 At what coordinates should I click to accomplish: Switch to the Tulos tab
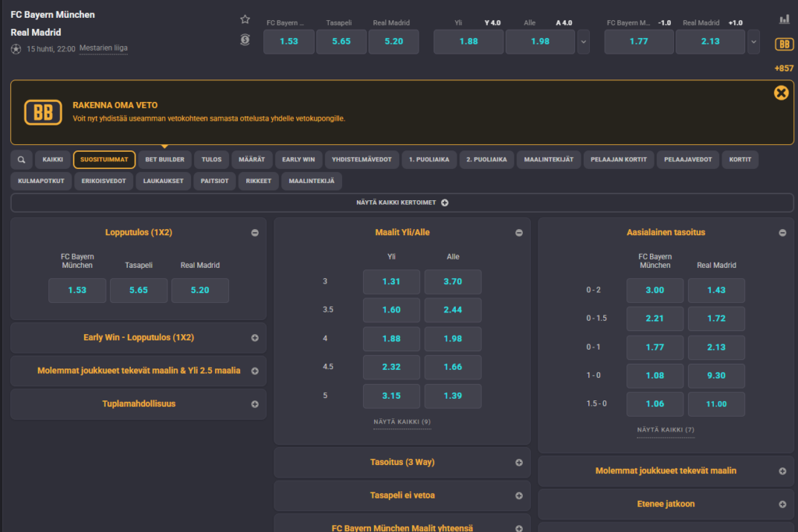tap(211, 160)
